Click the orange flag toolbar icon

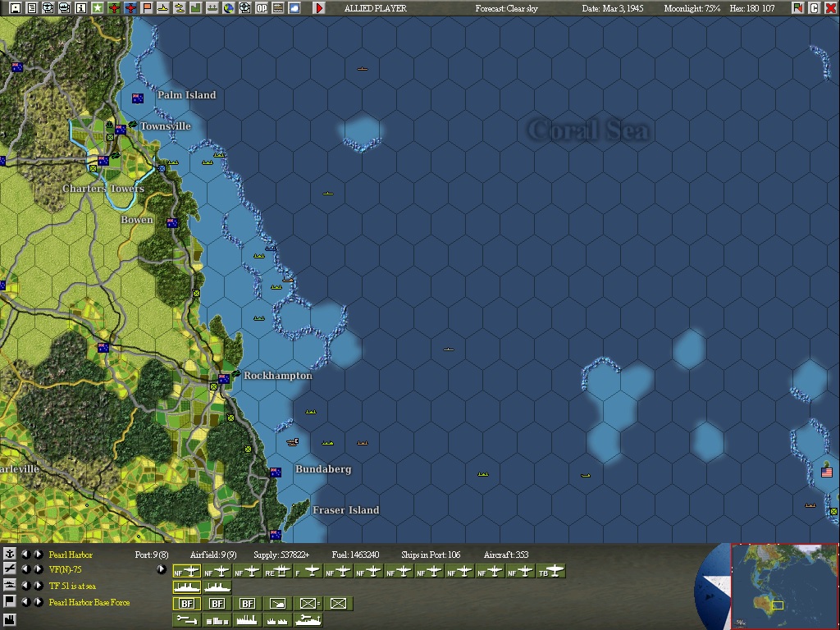tap(146, 8)
